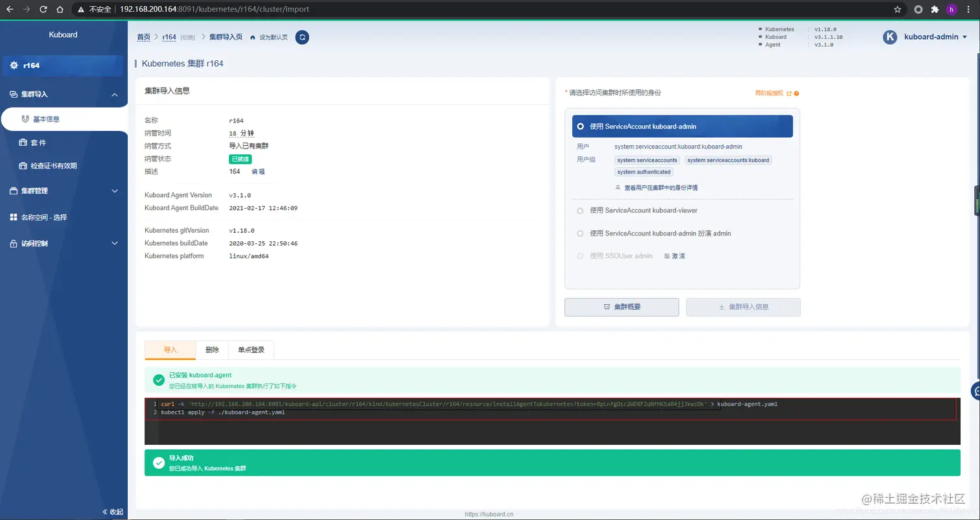Click the floating chat icon at right edge
Viewport: 980px width, 520px height.
[975, 391]
